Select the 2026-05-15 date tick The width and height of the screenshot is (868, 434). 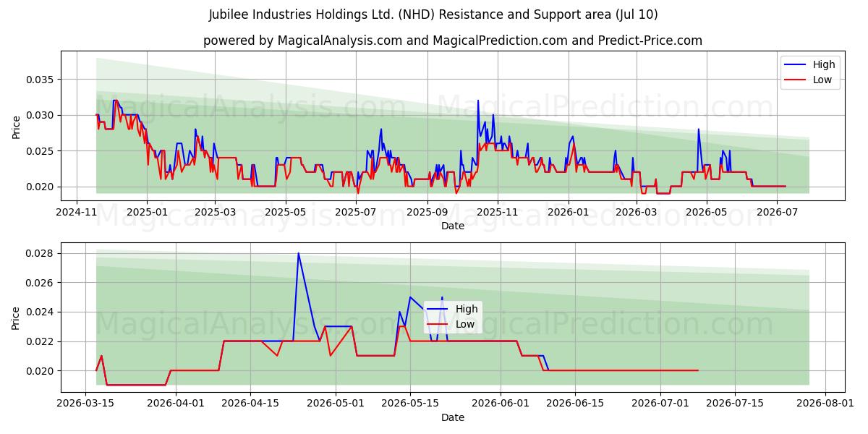coord(410,403)
